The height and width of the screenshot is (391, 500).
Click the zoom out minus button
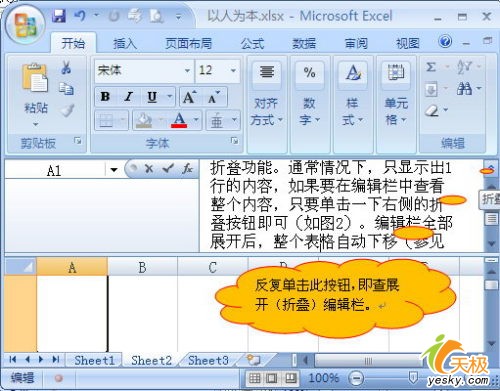click(356, 378)
